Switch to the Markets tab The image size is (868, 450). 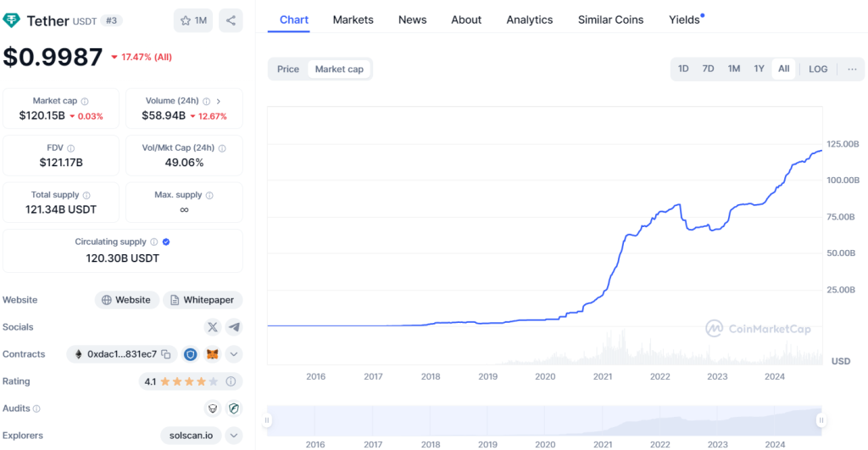353,20
